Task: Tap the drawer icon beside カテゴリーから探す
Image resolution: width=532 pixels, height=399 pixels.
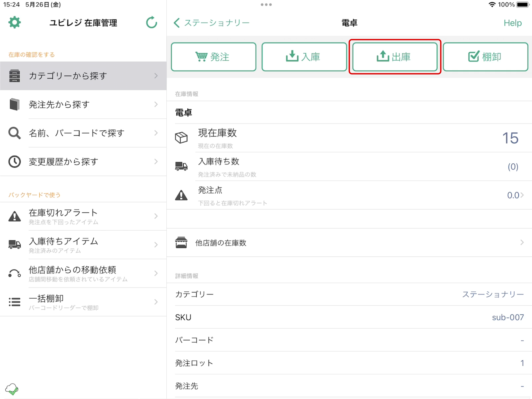Action: 15,76
